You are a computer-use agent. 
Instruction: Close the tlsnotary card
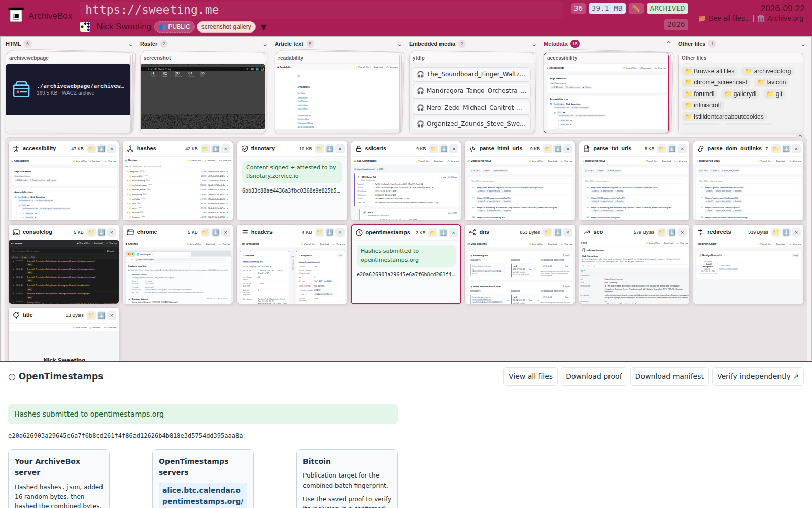point(340,149)
